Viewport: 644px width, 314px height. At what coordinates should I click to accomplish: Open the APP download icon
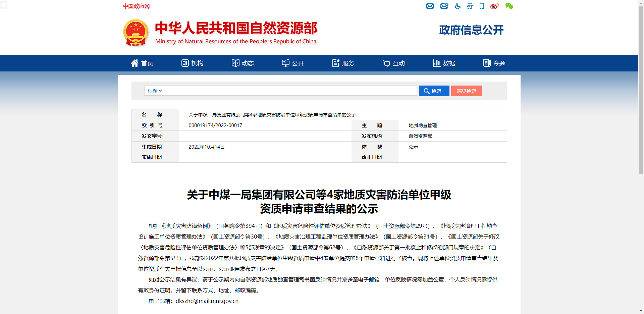point(470,6)
